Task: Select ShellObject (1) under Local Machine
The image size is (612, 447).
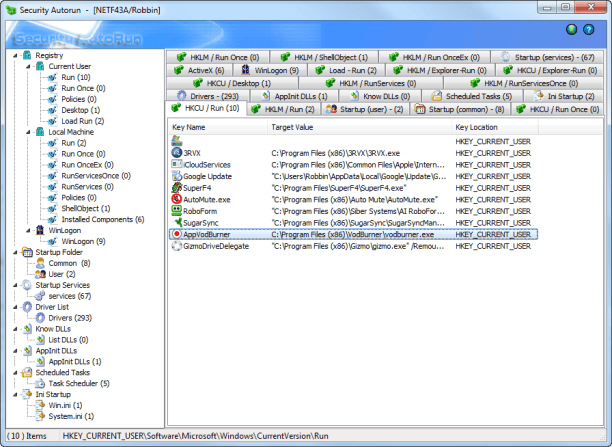Action: [85, 208]
